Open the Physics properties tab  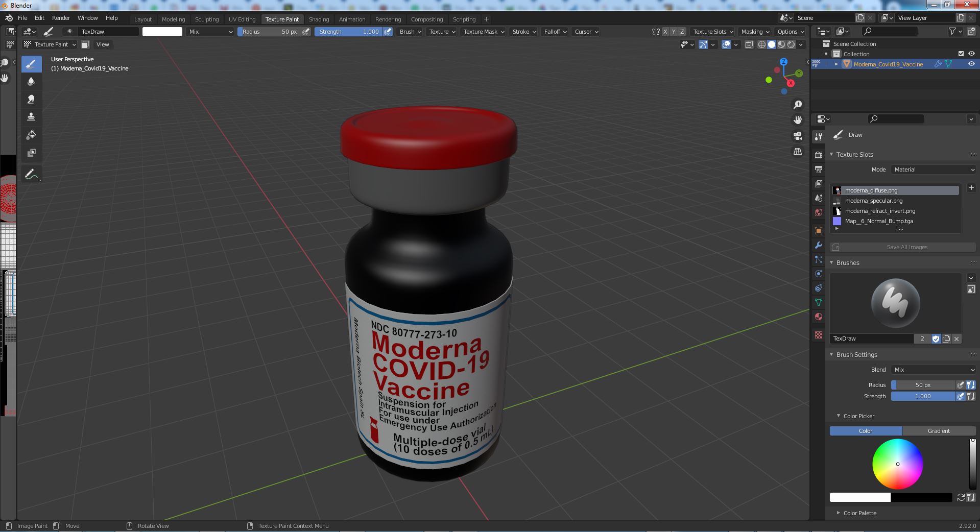pyautogui.click(x=819, y=274)
